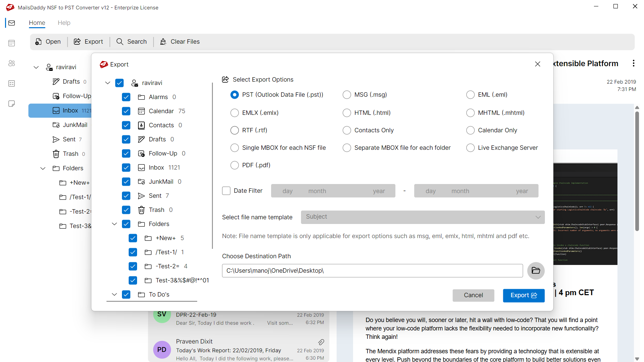The height and width of the screenshot is (362, 644).
Task: Open the Tasks view in the left sidebar
Action: (x=12, y=83)
